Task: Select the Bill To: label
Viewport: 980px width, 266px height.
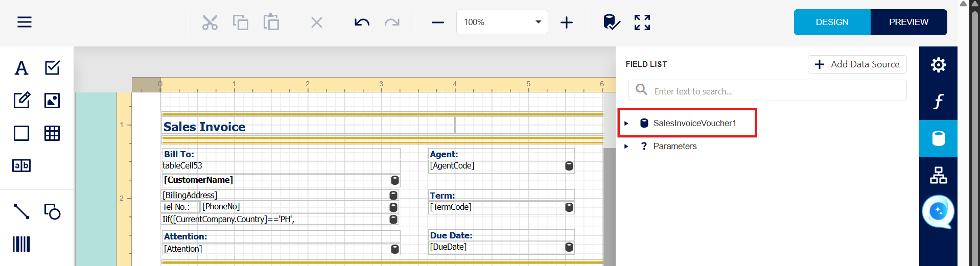Action: click(x=281, y=154)
